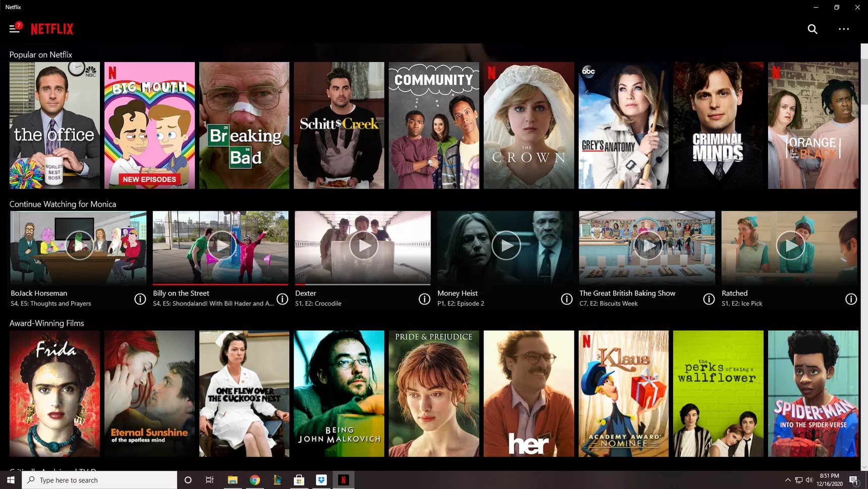The width and height of the screenshot is (868, 489).
Task: Click the BoJack Horseman title text
Action: (x=39, y=293)
